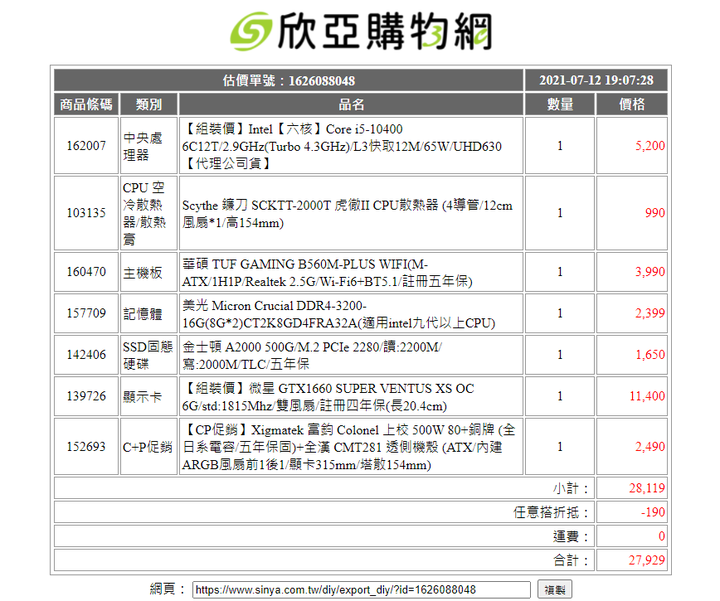This screenshot has width=720, height=601.
Task: Click quantity 1 in the GTX1660 row
Action: (x=560, y=396)
